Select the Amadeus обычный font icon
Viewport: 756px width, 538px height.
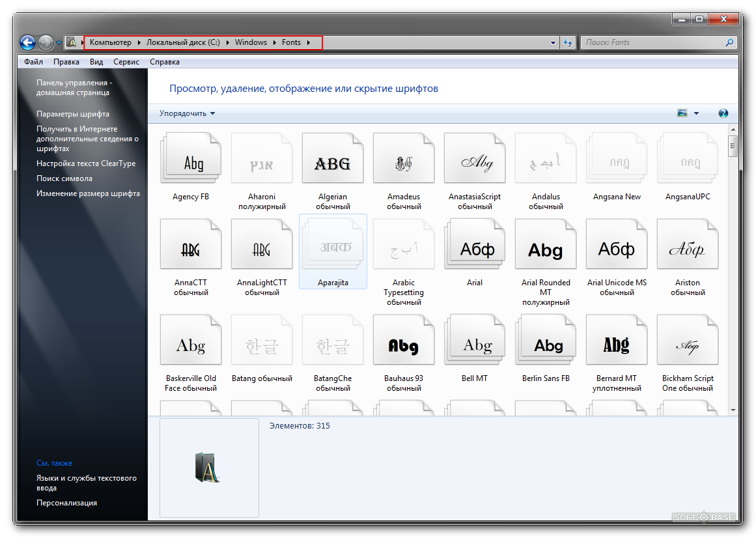tap(404, 158)
